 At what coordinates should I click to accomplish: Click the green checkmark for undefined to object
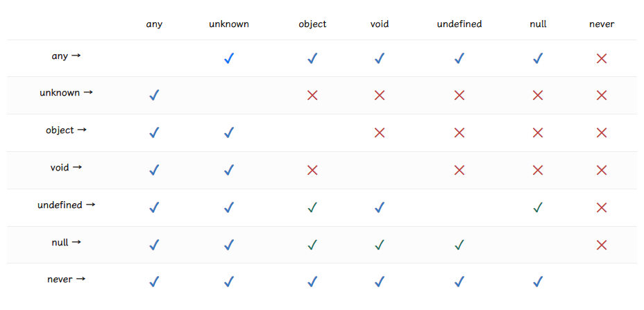[x=312, y=207]
